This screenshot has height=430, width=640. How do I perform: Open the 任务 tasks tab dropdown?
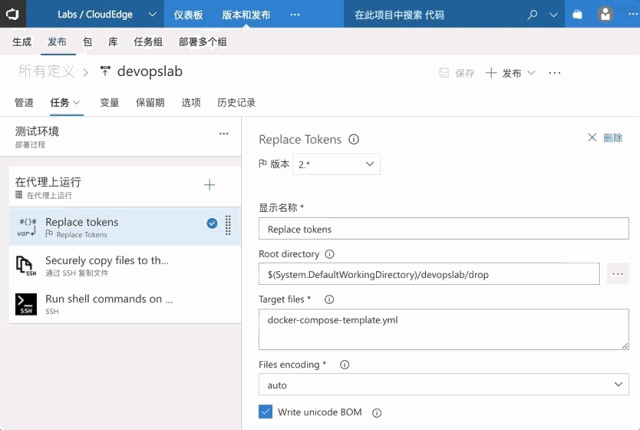point(65,103)
